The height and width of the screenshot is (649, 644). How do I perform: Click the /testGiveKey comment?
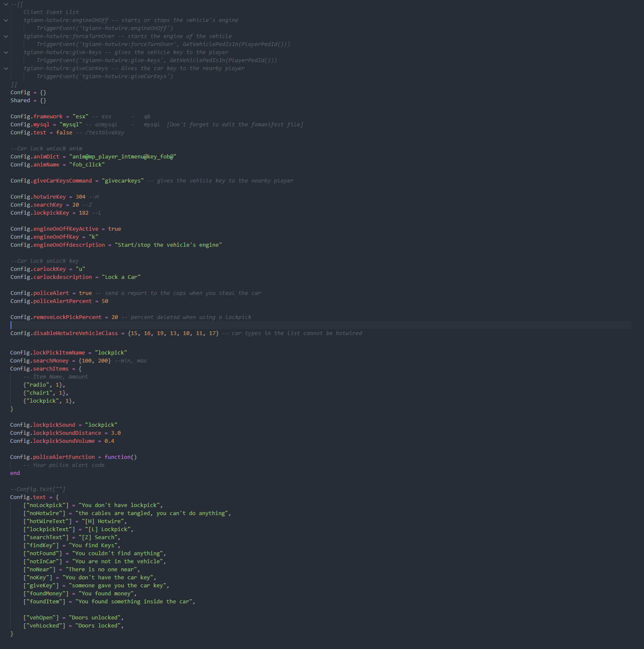pyautogui.click(x=105, y=133)
